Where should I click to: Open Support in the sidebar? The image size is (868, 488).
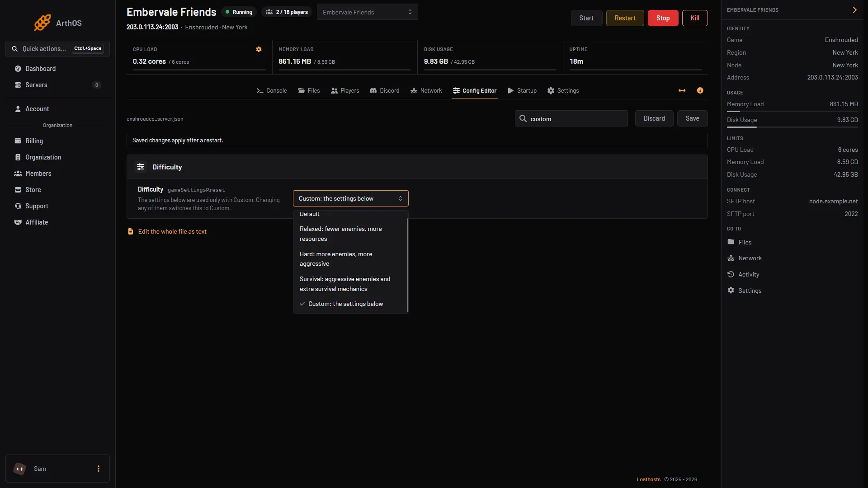57,206
